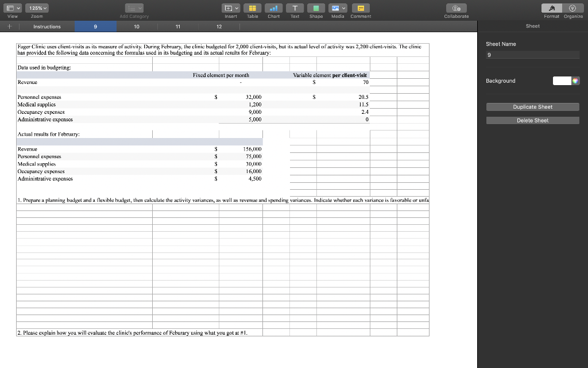This screenshot has width=588, height=368.
Task: Insert a Chart into the sheet
Action: coord(273,9)
